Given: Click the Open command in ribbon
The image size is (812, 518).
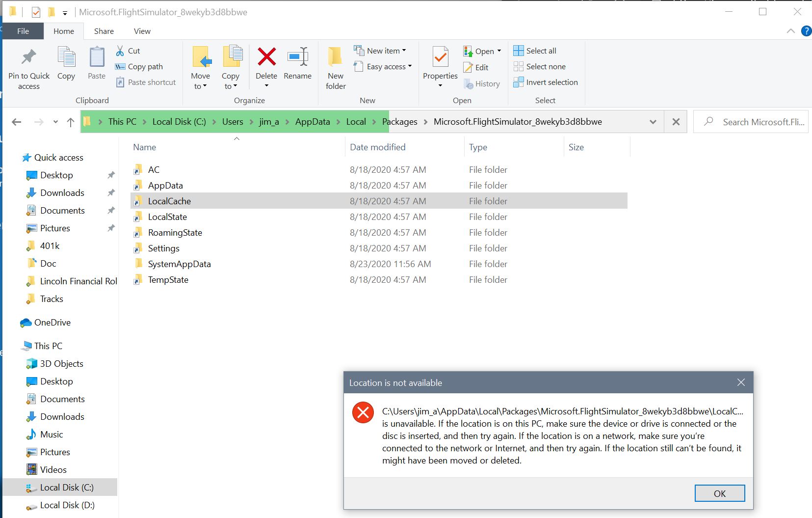Looking at the screenshot, I should pyautogui.click(x=482, y=51).
